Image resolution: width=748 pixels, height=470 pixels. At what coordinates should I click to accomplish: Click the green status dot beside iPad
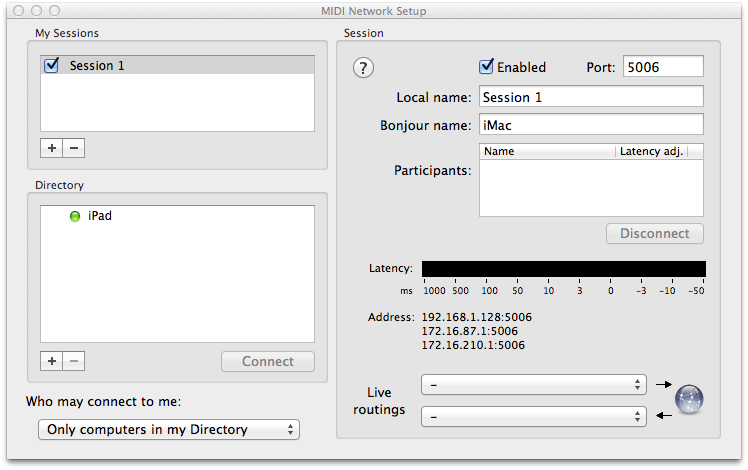tap(75, 216)
